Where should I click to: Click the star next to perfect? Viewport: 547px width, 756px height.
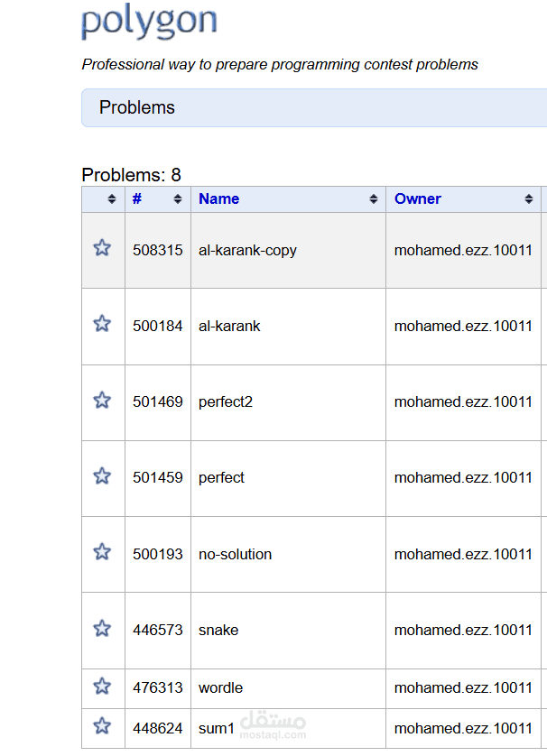click(x=102, y=477)
